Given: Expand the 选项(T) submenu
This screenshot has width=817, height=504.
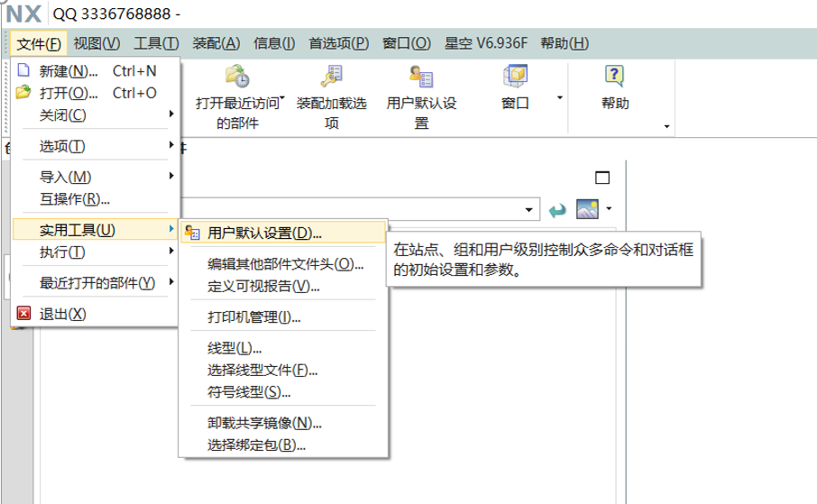Looking at the screenshot, I should coord(97,146).
